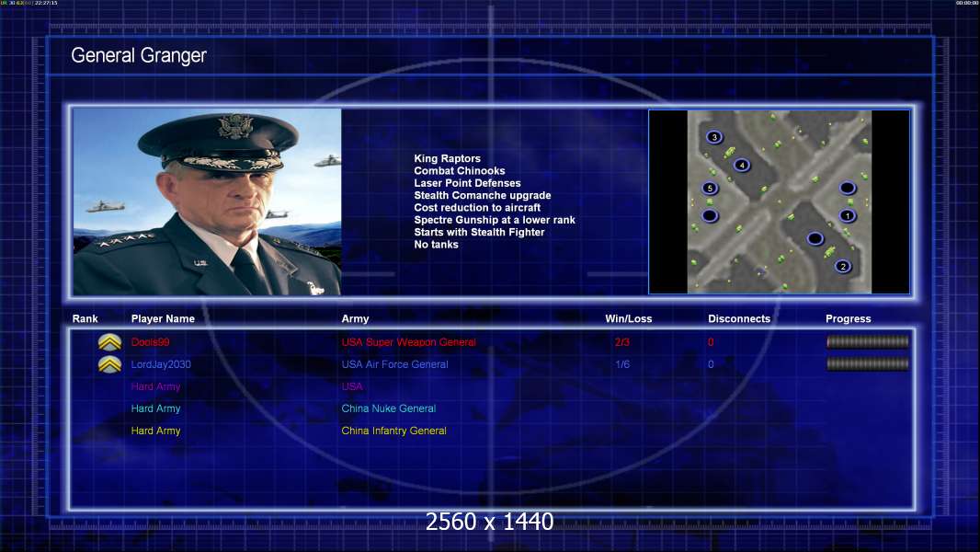This screenshot has height=552, width=980.
Task: Click the Disconnects column header
Action: point(739,319)
